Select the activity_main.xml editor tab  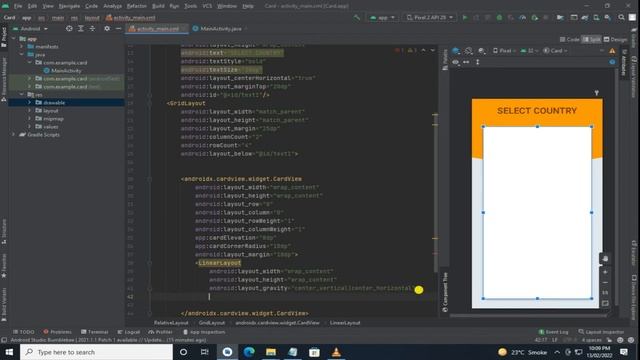point(158,29)
